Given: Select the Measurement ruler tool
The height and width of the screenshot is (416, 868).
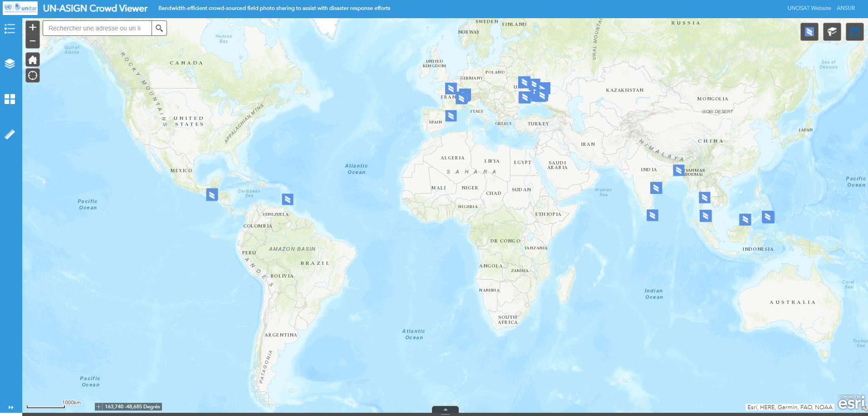Looking at the screenshot, I should pos(10,134).
